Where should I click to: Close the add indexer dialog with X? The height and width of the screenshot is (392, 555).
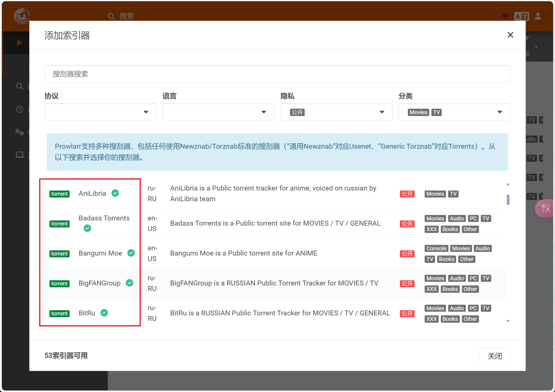pos(510,35)
